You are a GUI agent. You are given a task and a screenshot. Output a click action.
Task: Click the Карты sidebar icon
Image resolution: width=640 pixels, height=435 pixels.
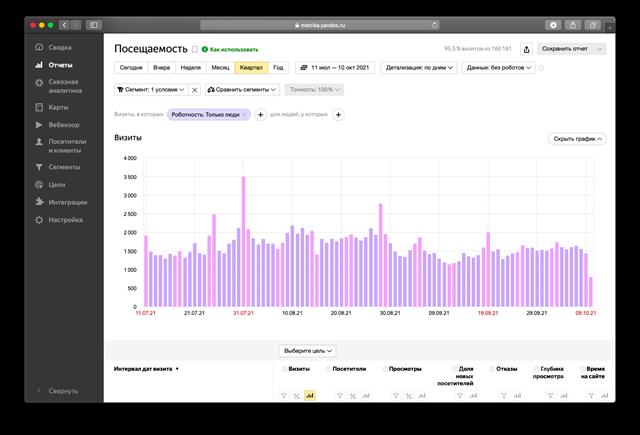pyautogui.click(x=39, y=106)
